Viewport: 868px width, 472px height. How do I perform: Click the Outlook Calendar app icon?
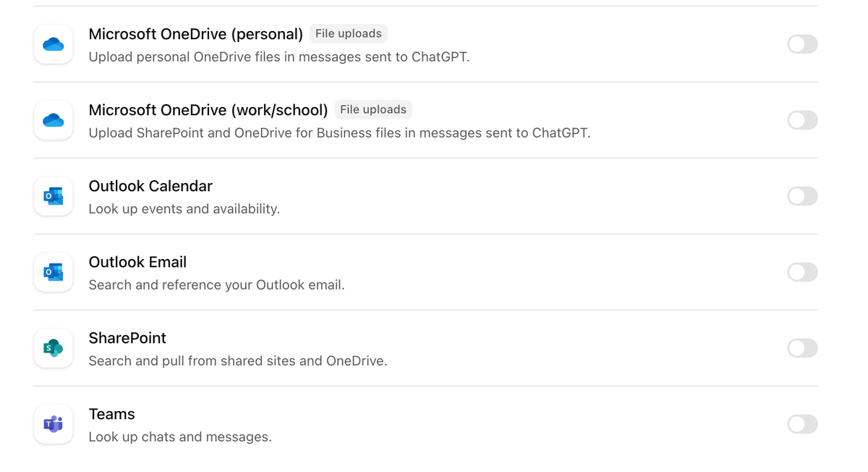[x=54, y=196]
